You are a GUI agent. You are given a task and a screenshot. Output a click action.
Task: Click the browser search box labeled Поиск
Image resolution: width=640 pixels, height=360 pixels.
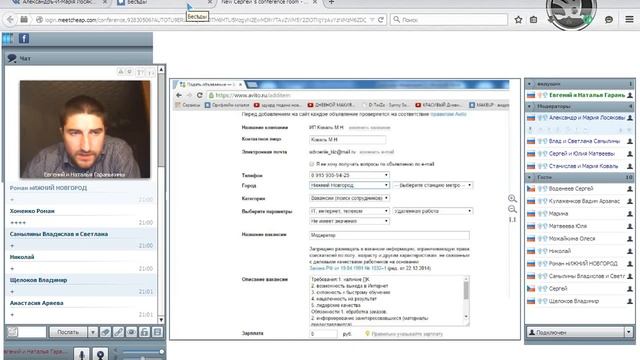point(449,20)
